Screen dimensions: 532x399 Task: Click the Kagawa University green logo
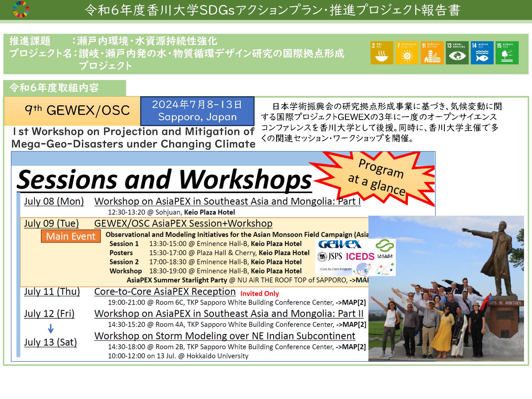click(x=384, y=248)
